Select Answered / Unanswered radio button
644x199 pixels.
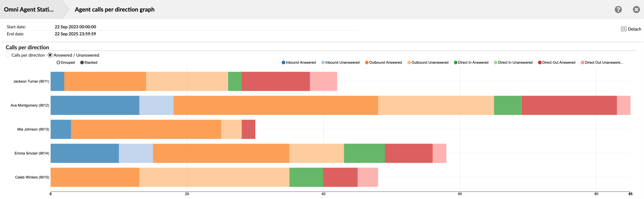pyautogui.click(x=50, y=55)
